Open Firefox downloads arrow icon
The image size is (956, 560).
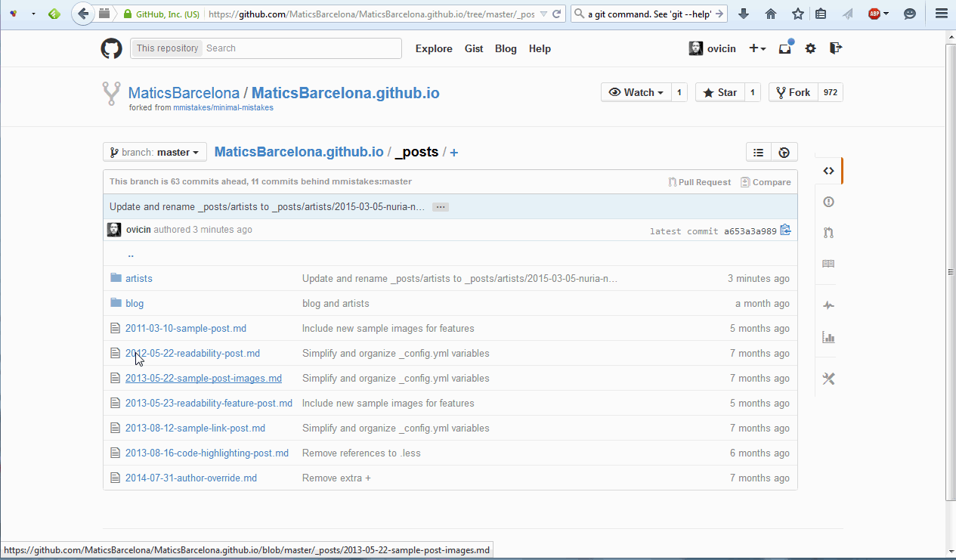click(x=744, y=14)
